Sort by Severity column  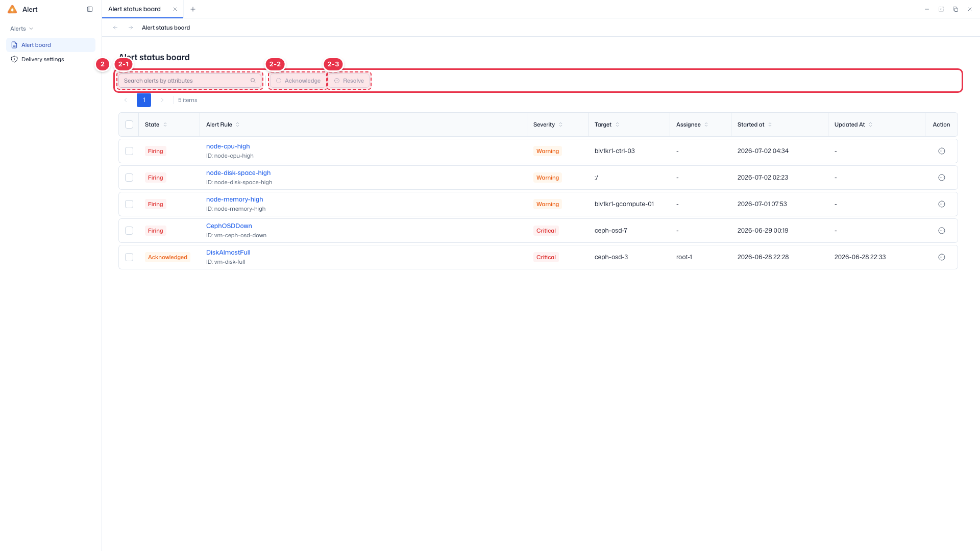tap(560, 124)
